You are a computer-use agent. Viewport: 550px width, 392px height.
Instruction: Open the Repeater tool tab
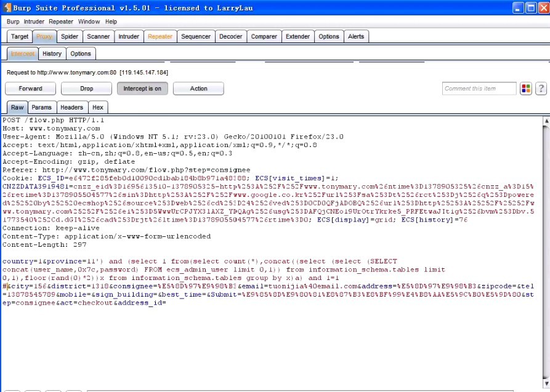point(160,36)
